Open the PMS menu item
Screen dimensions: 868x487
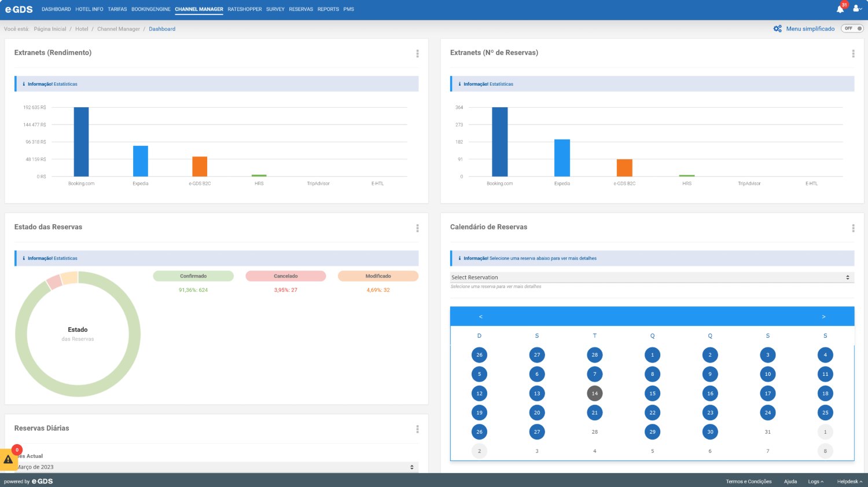348,9
